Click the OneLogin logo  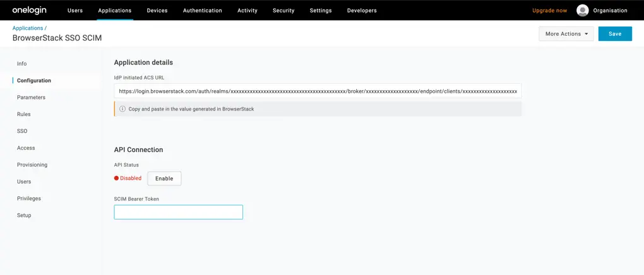(29, 10)
